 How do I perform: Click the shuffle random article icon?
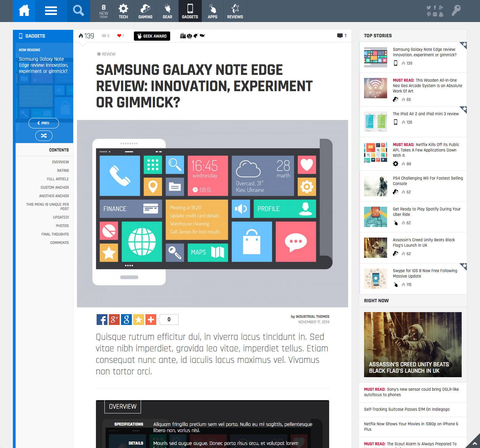click(44, 136)
